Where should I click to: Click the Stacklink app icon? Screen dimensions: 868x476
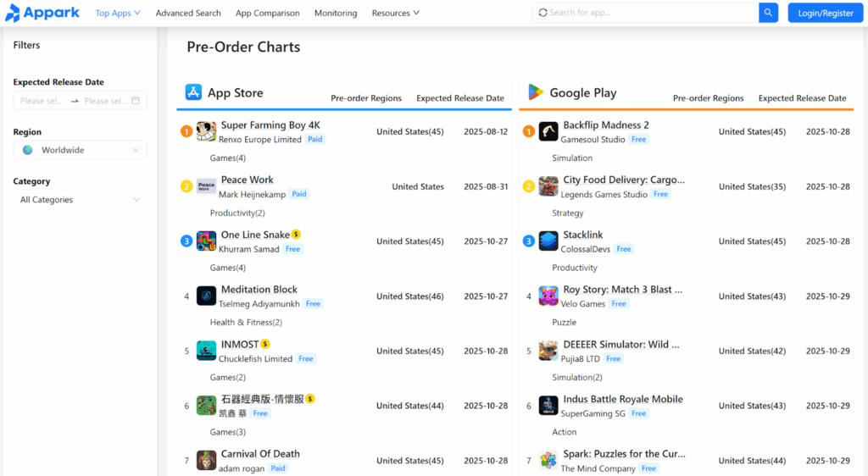coord(548,241)
